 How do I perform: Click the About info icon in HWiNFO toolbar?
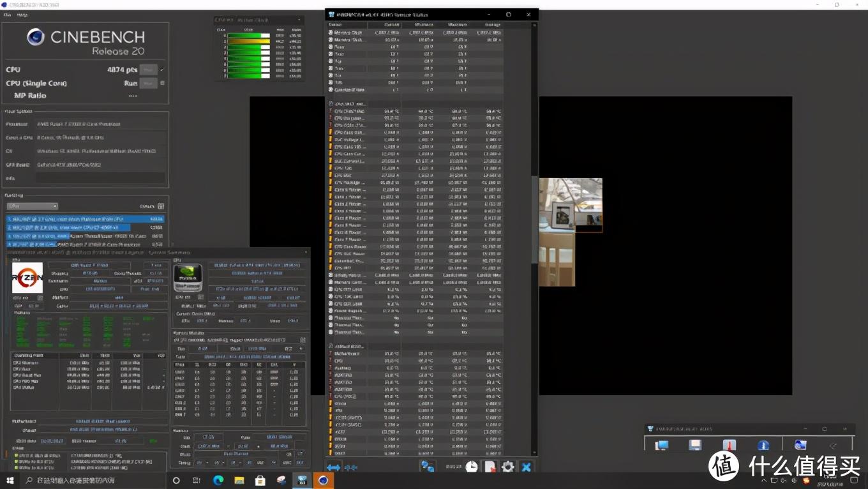tap(763, 445)
